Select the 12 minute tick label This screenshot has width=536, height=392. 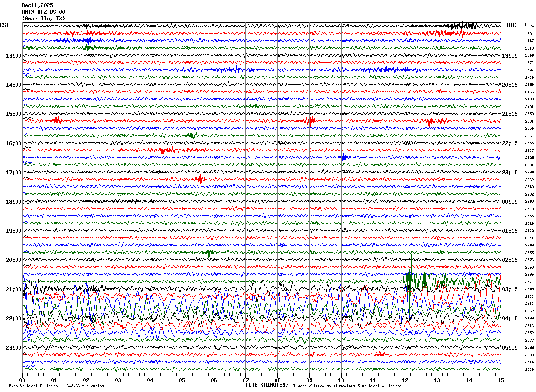[x=405, y=380]
